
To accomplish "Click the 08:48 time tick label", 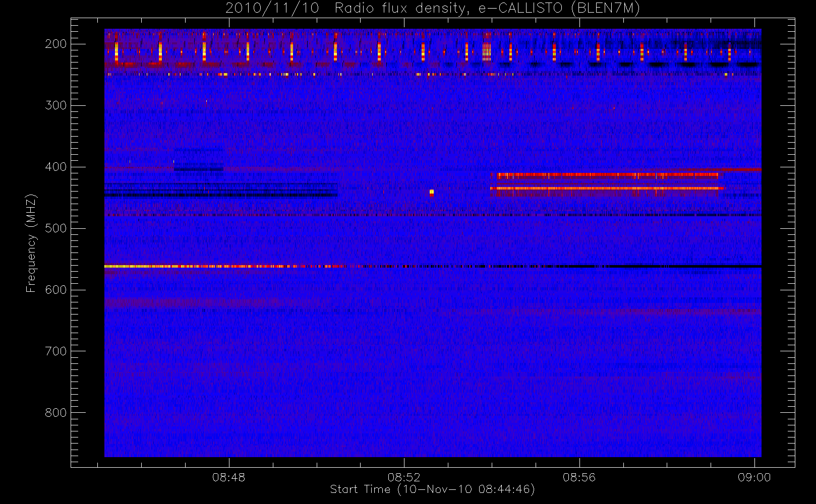I will 228,477.
